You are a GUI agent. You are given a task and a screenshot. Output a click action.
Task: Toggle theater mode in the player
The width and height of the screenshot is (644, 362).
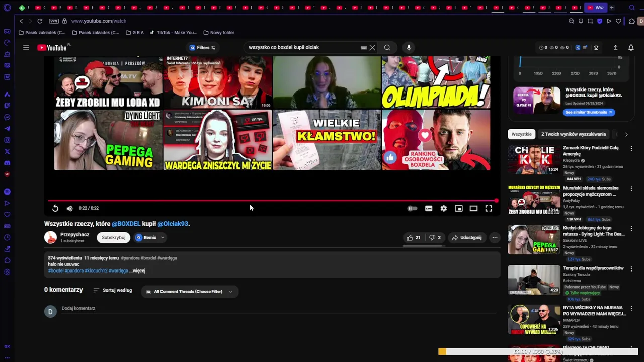tap(473, 208)
